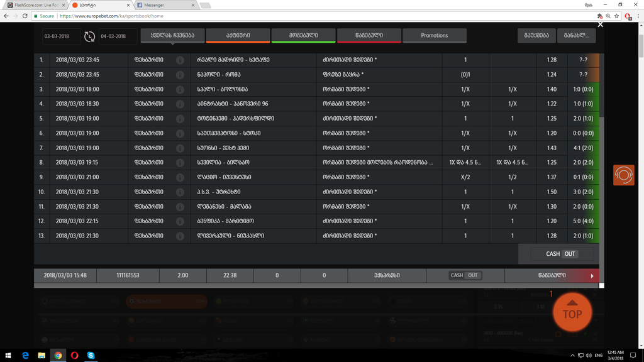Open info icon for row 5 ტოტენჰემი match
644x362 pixels.
click(180, 119)
